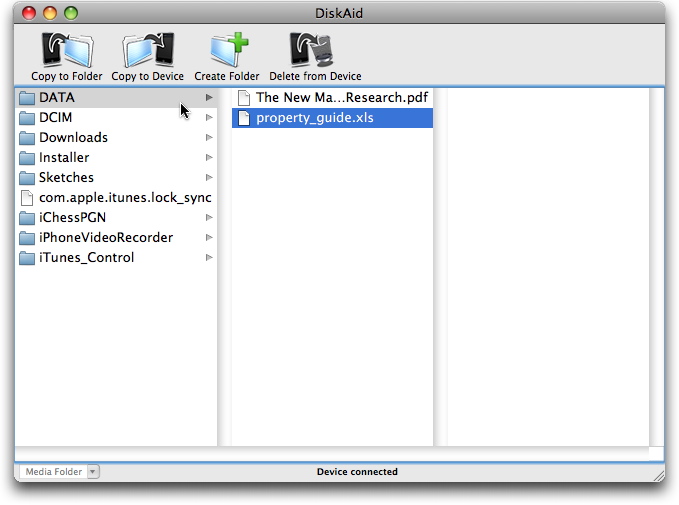
Task: Click the Copy to Folder toolbar icon
Action: [x=67, y=49]
